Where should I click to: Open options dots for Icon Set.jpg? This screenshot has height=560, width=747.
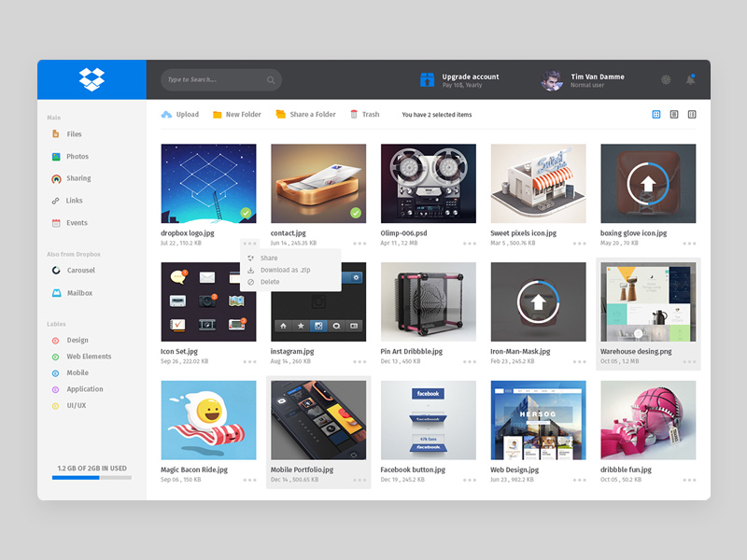pos(249,361)
